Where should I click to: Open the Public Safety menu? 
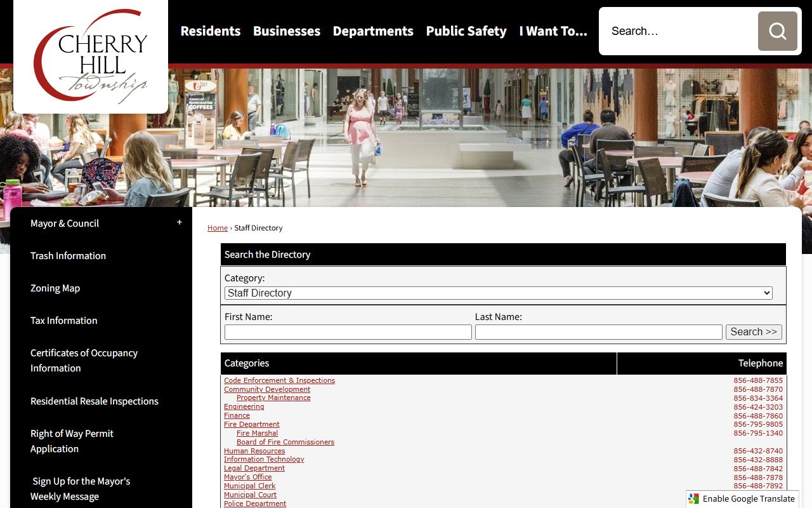pos(466,31)
